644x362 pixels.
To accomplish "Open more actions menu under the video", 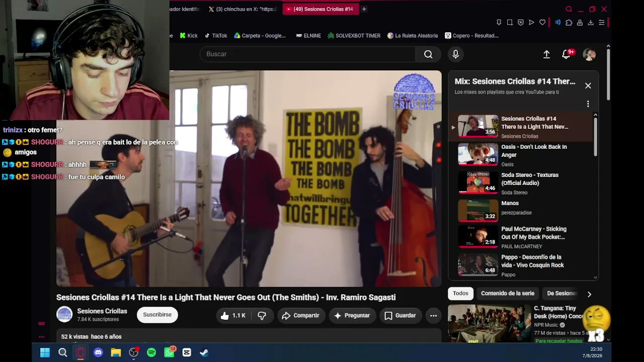I will [x=433, y=315].
